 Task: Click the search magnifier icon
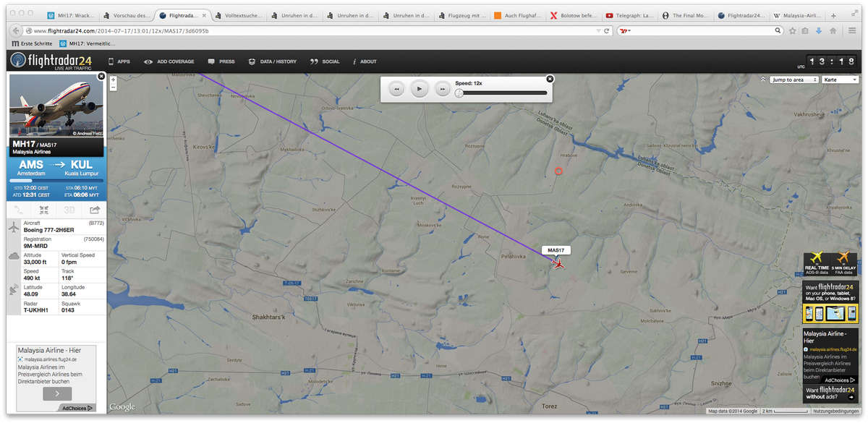778,31
